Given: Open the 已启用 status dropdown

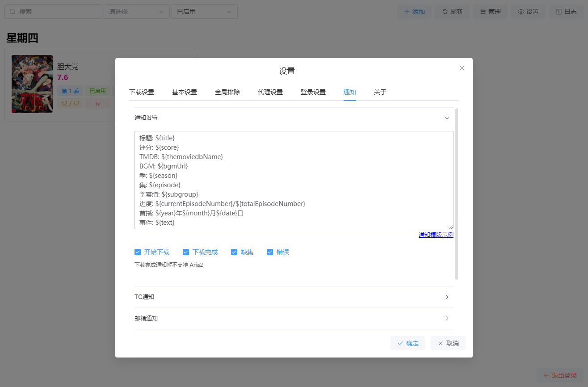Looking at the screenshot, I should point(204,12).
